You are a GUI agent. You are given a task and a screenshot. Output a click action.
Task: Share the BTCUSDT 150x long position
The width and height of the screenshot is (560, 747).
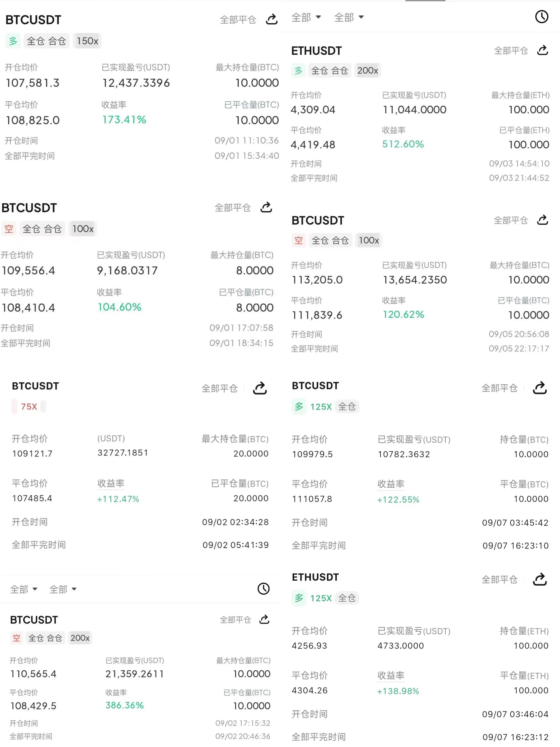tap(271, 19)
